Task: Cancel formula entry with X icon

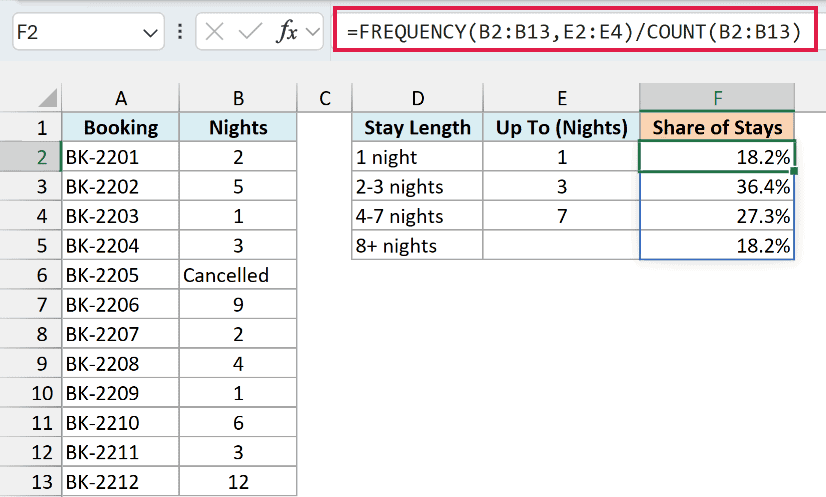Action: [x=214, y=32]
